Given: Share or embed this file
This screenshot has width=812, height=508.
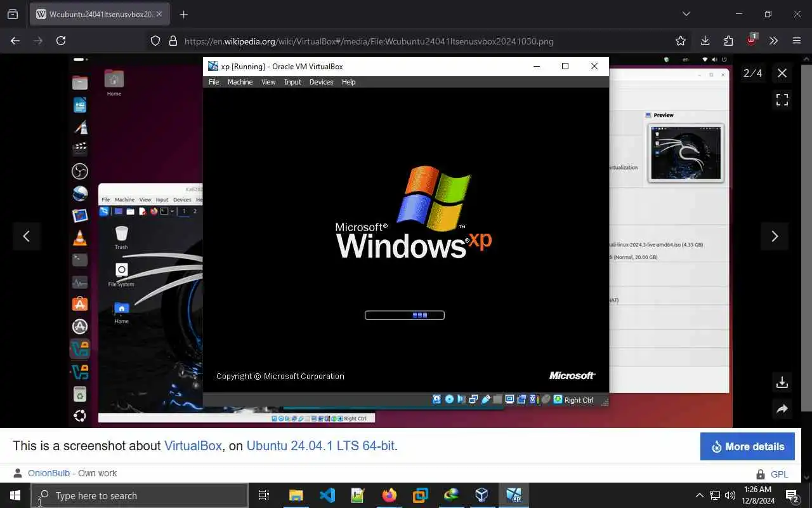Looking at the screenshot, I should pos(782,410).
